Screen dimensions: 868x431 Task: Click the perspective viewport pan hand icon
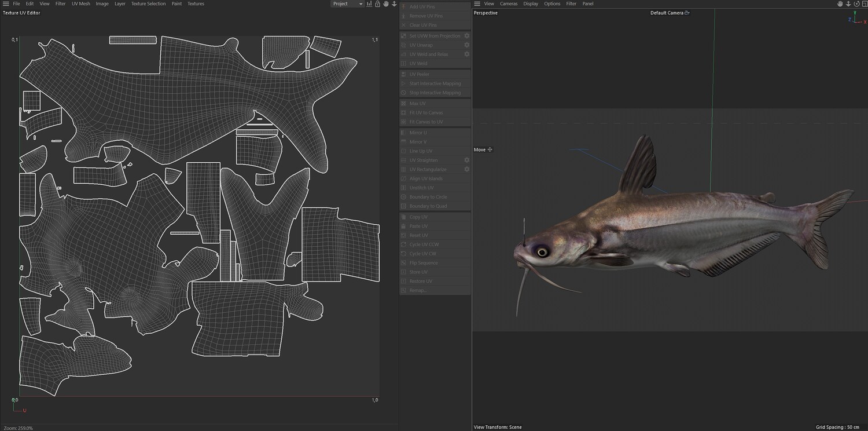tap(840, 4)
